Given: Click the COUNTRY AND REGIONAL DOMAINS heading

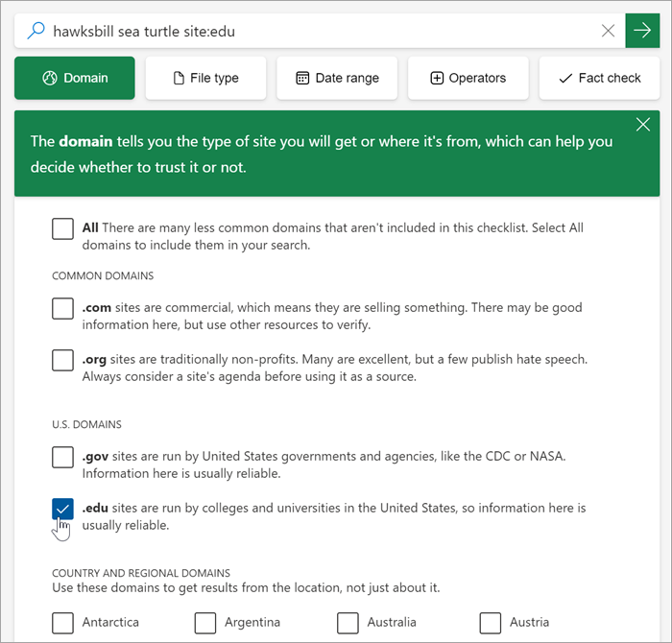Looking at the screenshot, I should 141,573.
